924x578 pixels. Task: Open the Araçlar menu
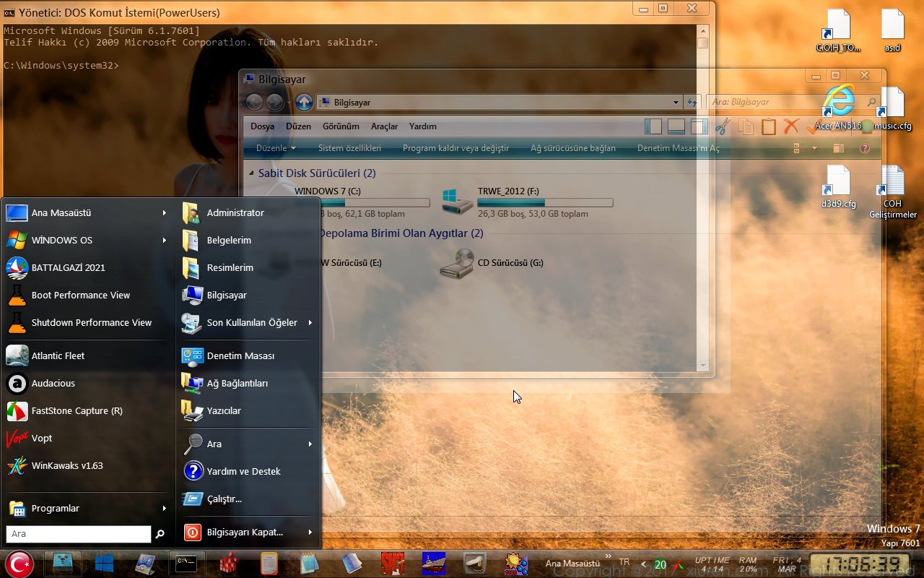[x=384, y=126]
